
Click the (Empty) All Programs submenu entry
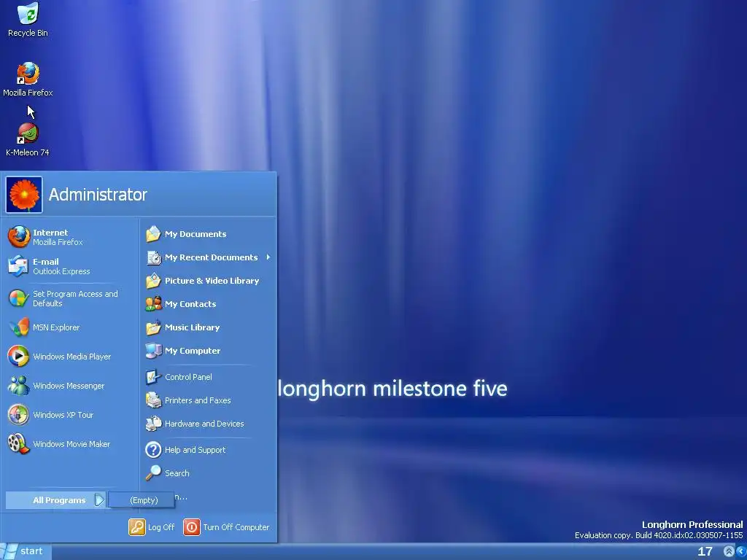(142, 500)
